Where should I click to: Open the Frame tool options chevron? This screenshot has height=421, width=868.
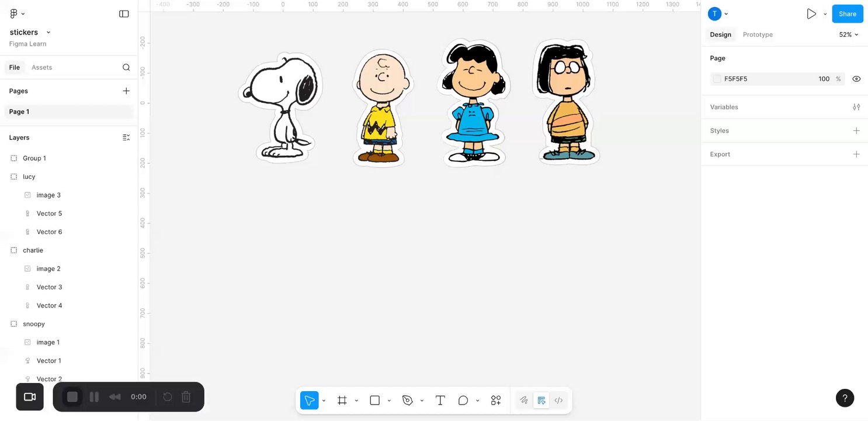(x=356, y=401)
